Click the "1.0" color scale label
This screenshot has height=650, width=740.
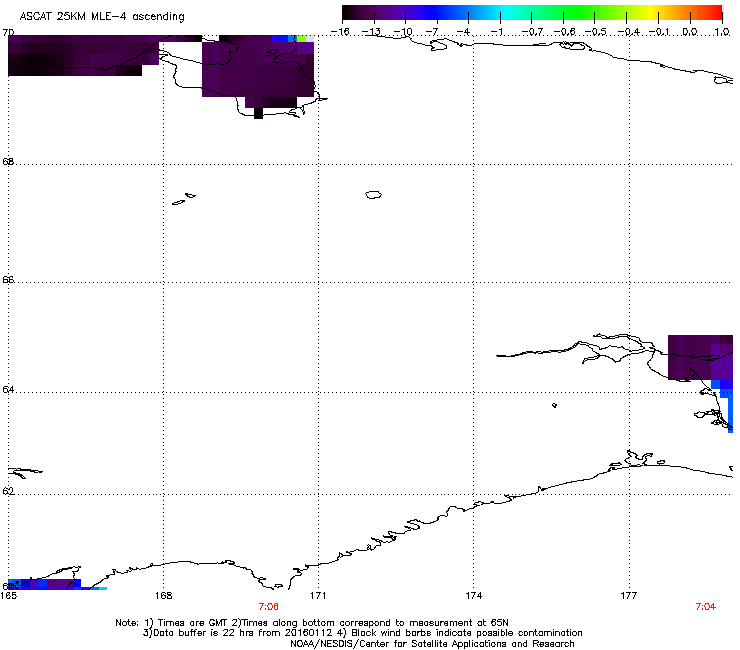722,32
